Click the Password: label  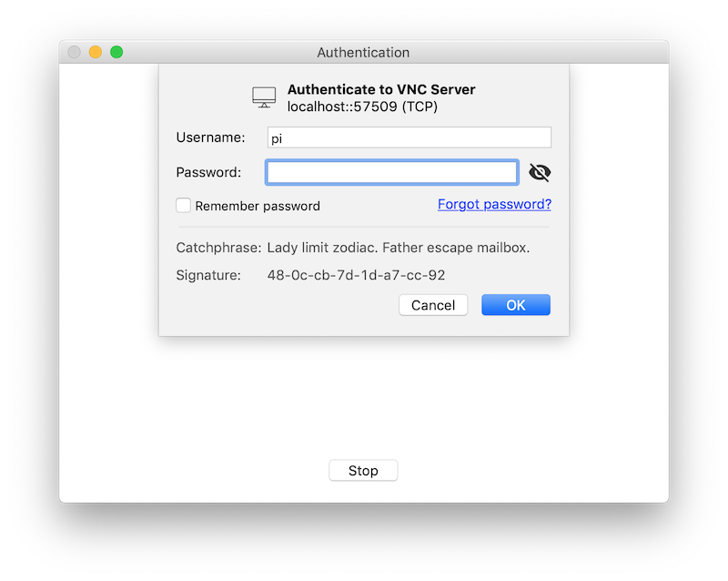(209, 172)
